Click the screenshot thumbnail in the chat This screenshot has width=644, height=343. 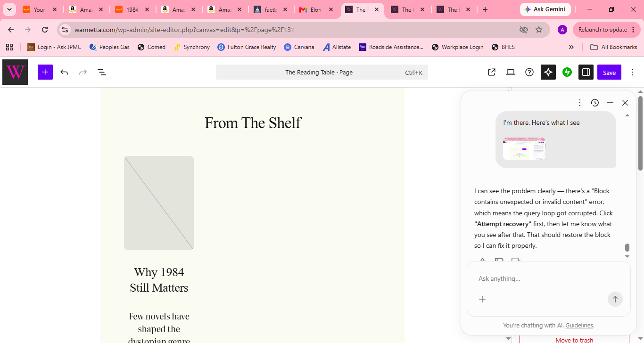pyautogui.click(x=524, y=148)
